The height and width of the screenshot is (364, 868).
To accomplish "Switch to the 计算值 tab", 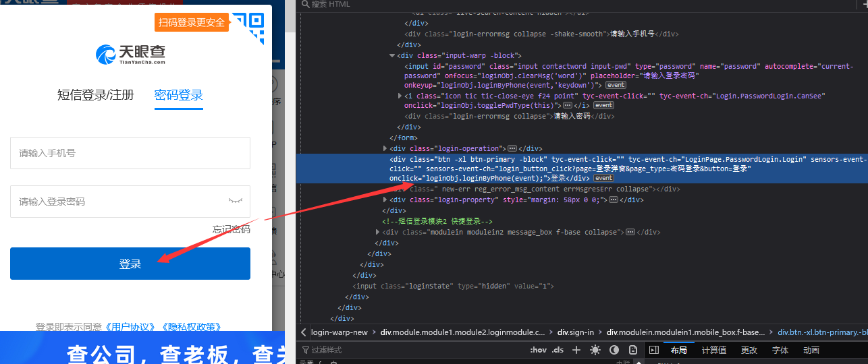I will pos(714,351).
